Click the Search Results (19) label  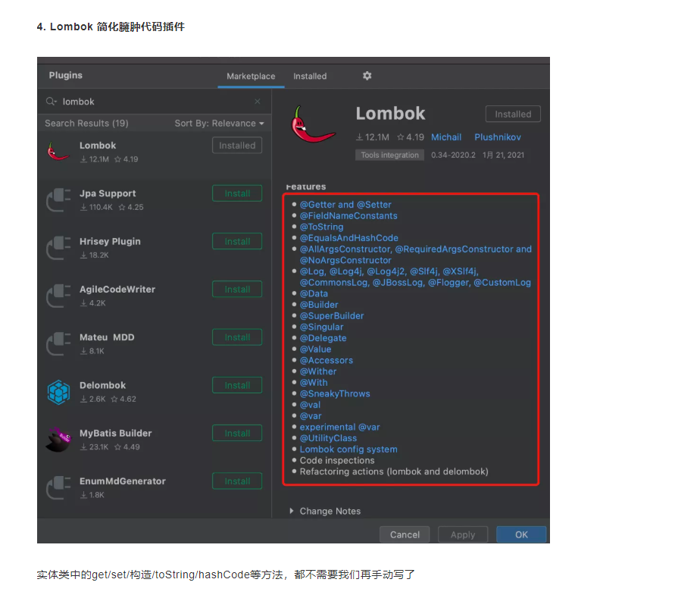(86, 124)
